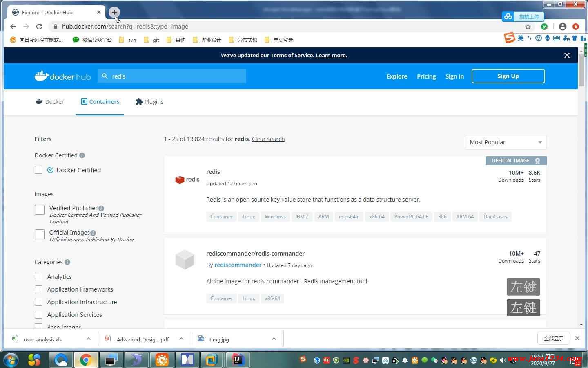Switch to the Plugins tab
Image resolution: width=588 pixels, height=368 pixels.
(x=149, y=102)
